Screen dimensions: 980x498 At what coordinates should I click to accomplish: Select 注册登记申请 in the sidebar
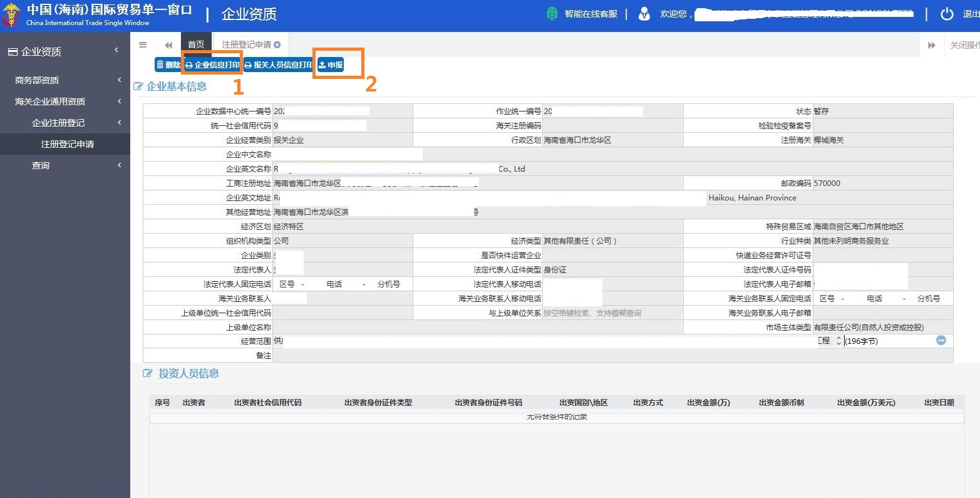[67, 144]
